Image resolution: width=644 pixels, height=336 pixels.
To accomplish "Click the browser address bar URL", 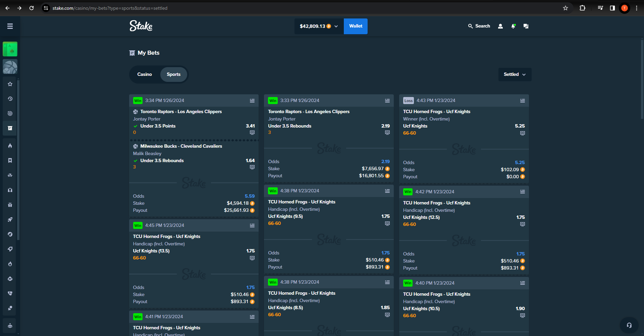I will [110, 8].
